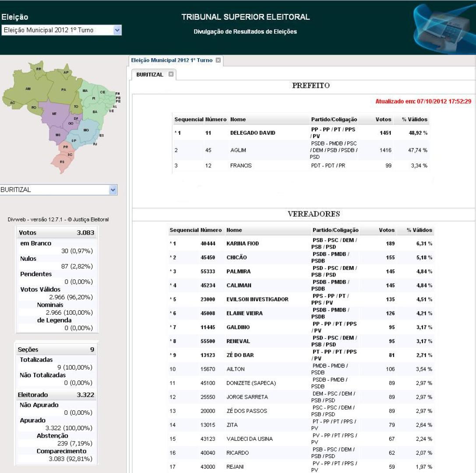Click DONIZETE (SAPECA) vereador name

tap(251, 383)
